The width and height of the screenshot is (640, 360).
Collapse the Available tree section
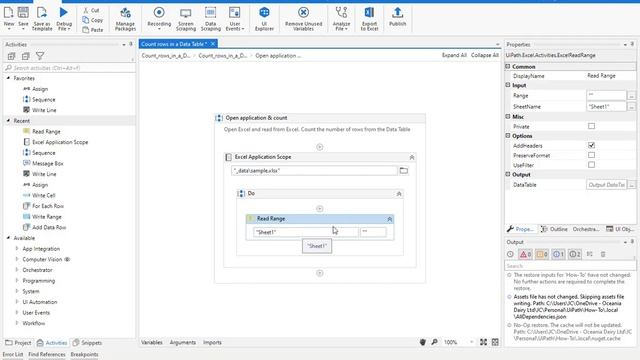pyautogui.click(x=8, y=238)
